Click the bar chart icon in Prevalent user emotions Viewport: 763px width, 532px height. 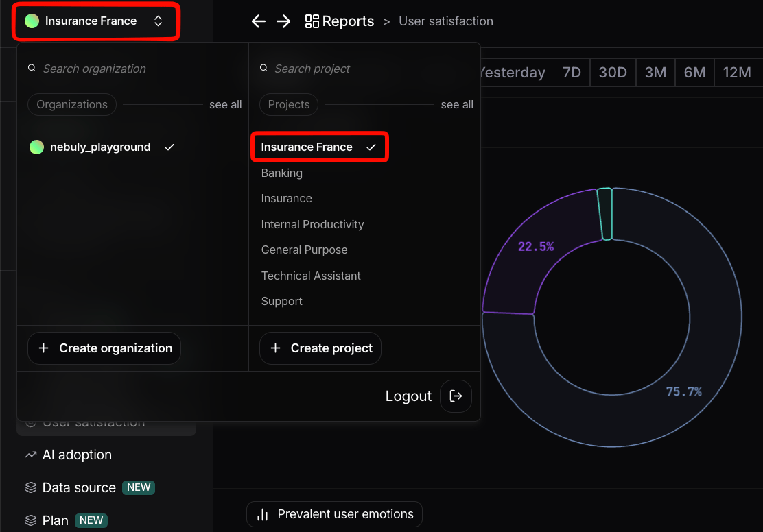(x=263, y=514)
